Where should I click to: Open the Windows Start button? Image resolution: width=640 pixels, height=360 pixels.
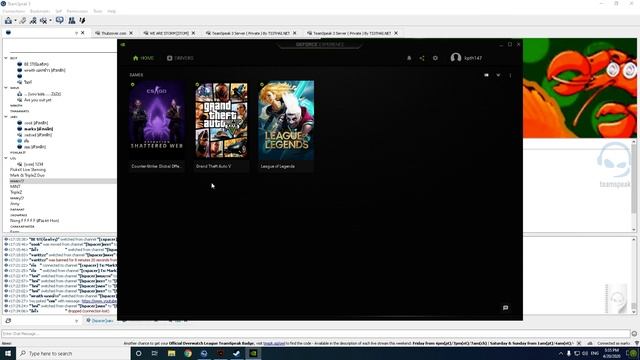(8, 353)
